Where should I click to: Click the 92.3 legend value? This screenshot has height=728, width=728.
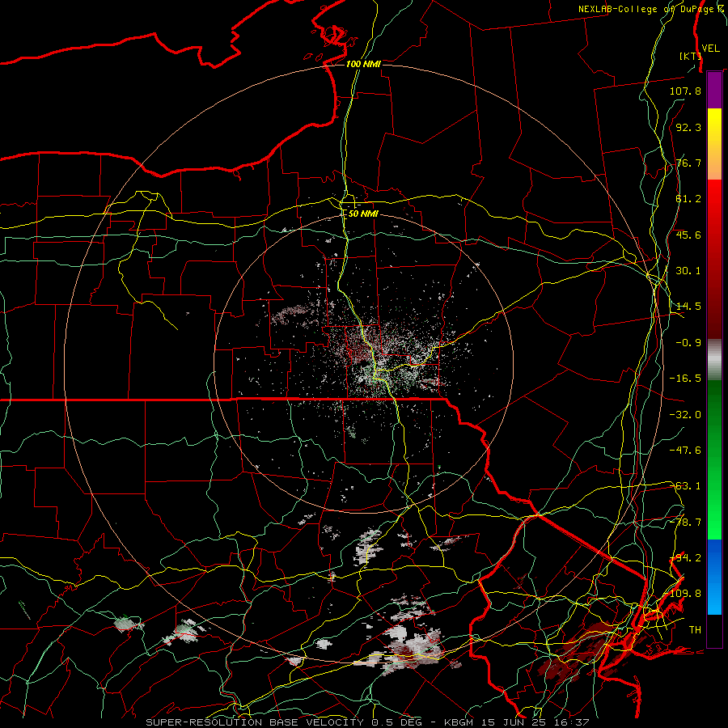pos(688,127)
